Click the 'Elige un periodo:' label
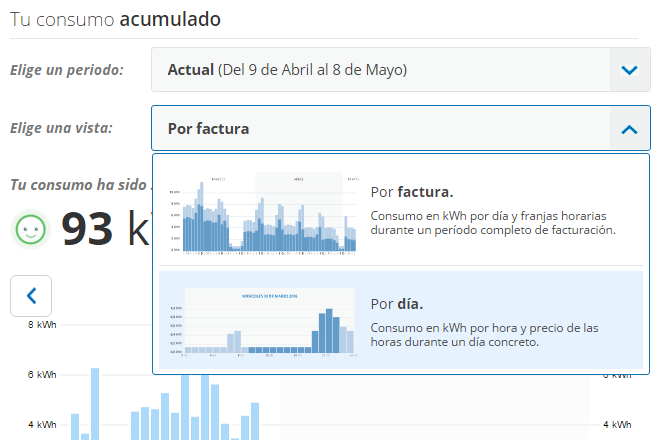 pyautogui.click(x=67, y=70)
